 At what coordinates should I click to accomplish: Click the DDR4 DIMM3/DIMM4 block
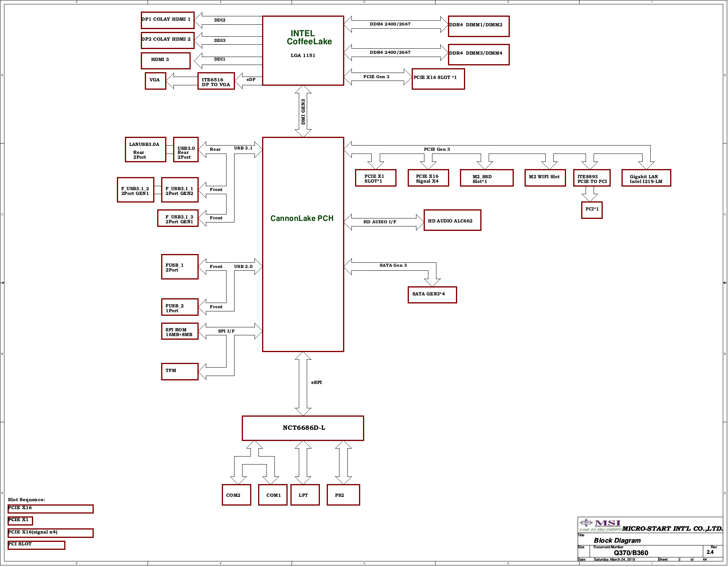479,54
